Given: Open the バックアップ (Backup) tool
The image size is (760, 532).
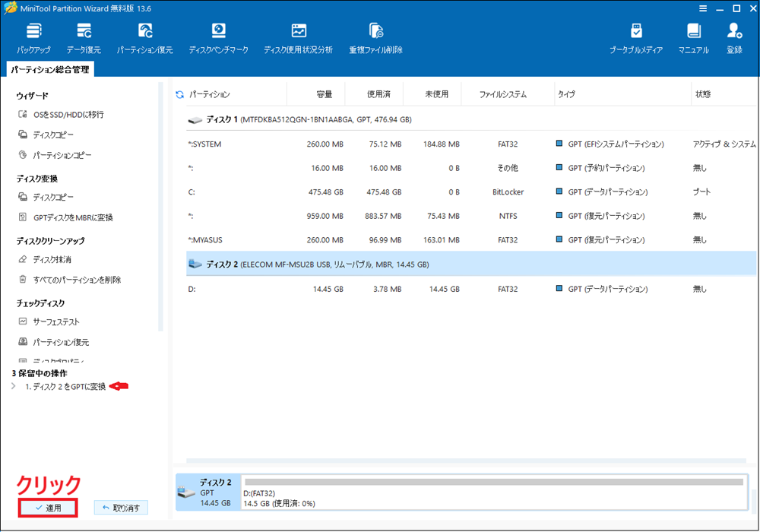Looking at the screenshot, I should (x=33, y=38).
